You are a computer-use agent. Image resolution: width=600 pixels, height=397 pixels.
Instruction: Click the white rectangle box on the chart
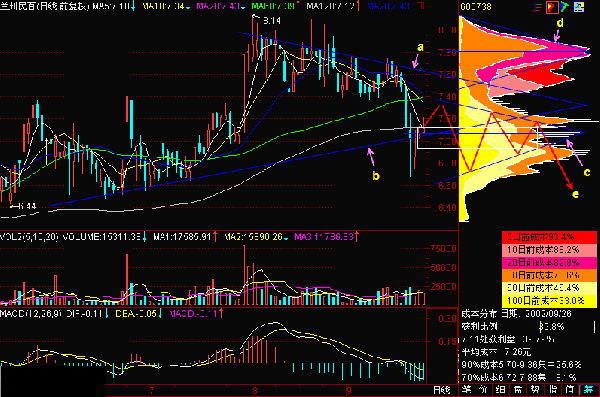(478, 138)
